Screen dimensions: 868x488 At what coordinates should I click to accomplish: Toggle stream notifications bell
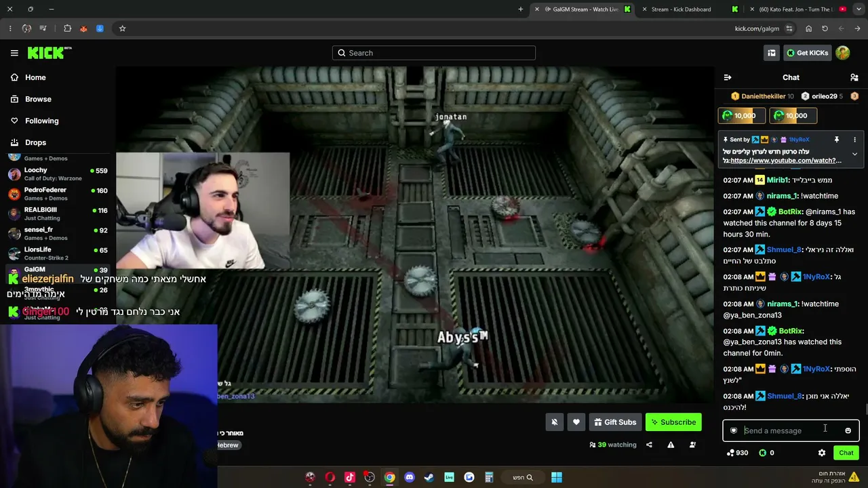(x=554, y=422)
